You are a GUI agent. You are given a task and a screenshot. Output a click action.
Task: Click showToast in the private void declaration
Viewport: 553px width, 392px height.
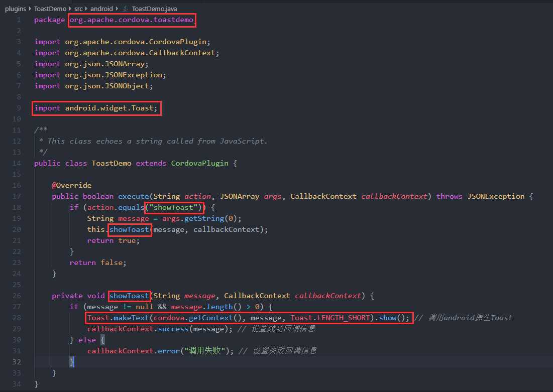pyautogui.click(x=129, y=296)
